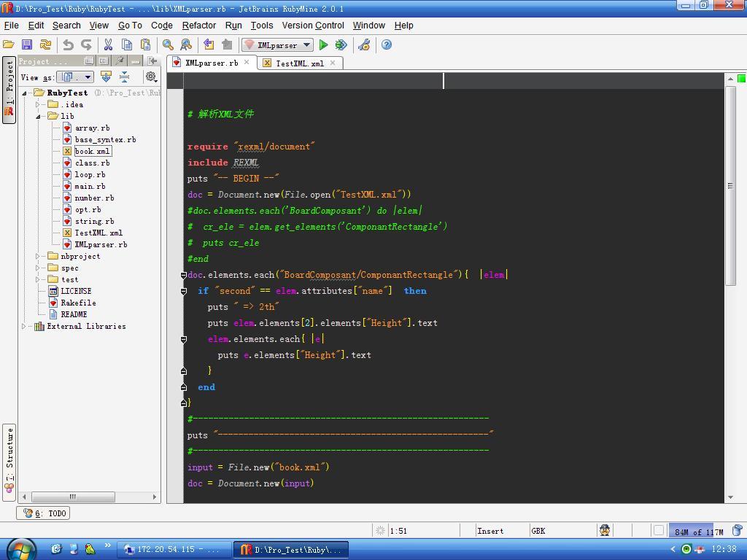
Task: Click the RubyMine taskbar button
Action: (290, 550)
